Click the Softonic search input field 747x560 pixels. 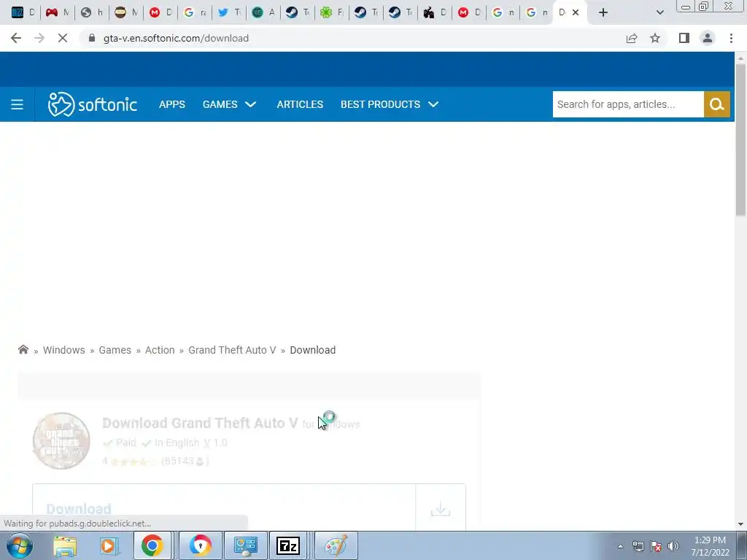tap(628, 104)
